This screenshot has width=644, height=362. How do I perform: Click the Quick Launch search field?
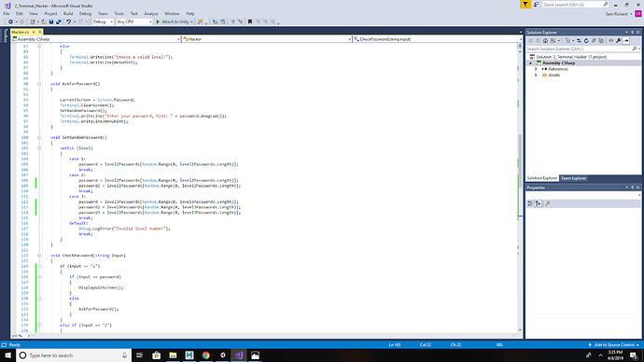pos(575,5)
